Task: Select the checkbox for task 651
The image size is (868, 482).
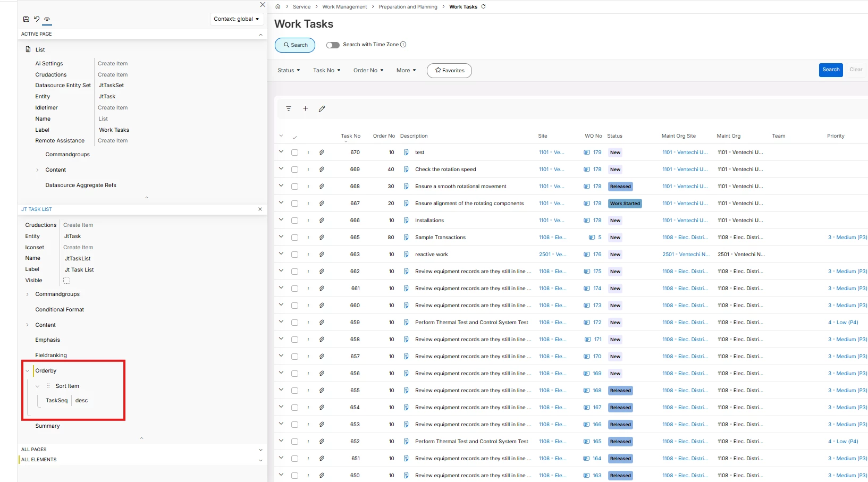Action: [295, 459]
